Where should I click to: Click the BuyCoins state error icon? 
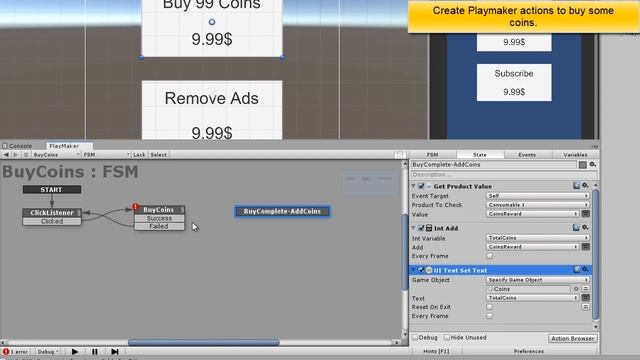(136, 207)
